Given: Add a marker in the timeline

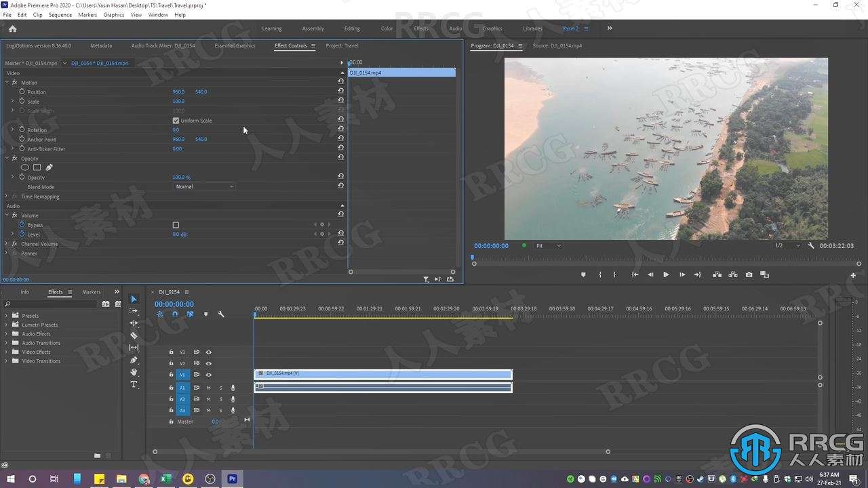Looking at the screenshot, I should click(205, 314).
